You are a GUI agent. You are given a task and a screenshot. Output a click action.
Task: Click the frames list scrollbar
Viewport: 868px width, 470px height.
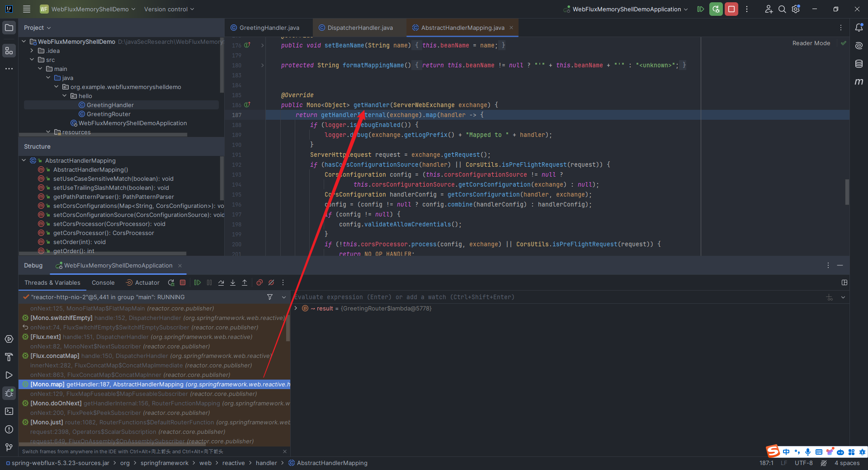pyautogui.click(x=288, y=328)
